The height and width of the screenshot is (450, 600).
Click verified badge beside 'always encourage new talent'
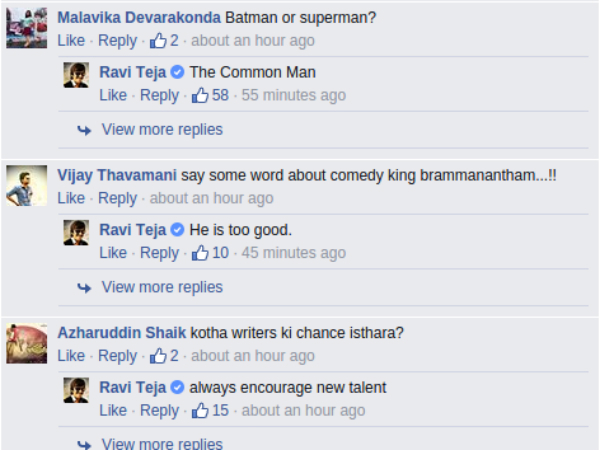[x=177, y=387]
